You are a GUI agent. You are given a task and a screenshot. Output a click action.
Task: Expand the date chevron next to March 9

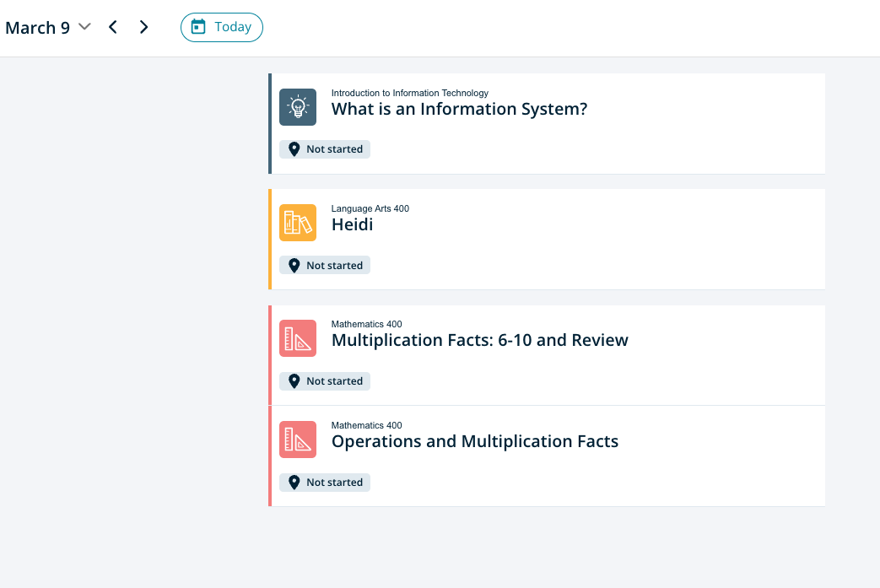coord(84,27)
